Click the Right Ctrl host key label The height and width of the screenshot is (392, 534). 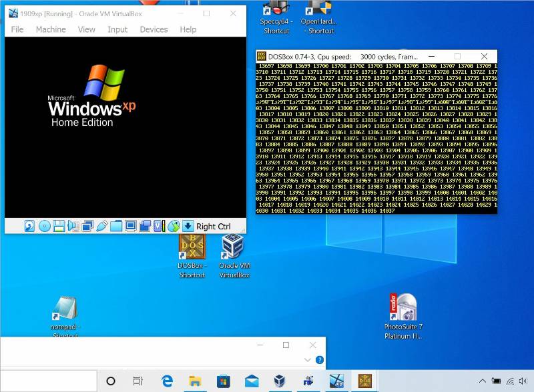(x=214, y=227)
